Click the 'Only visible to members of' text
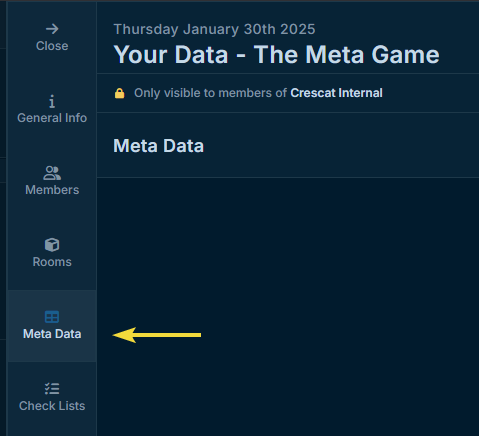Screen dimensions: 479x436 click(210, 93)
